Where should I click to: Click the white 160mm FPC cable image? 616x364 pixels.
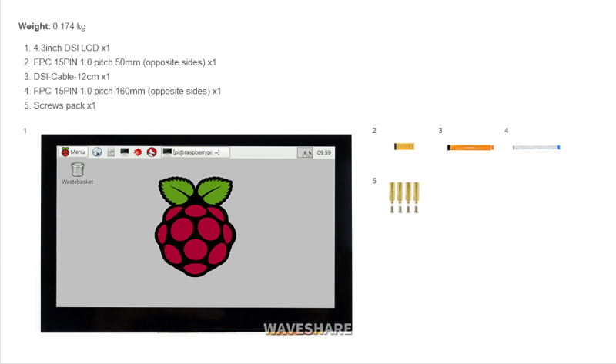[x=536, y=148]
